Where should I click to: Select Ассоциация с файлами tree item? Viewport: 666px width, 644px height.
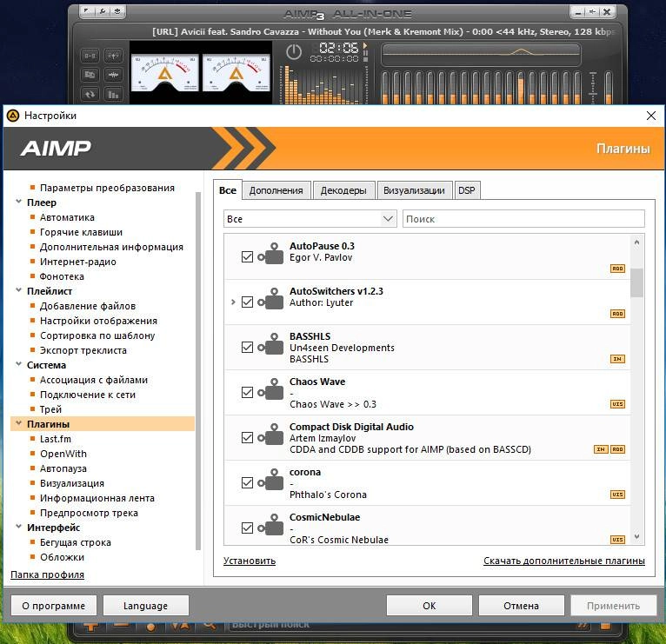point(94,380)
